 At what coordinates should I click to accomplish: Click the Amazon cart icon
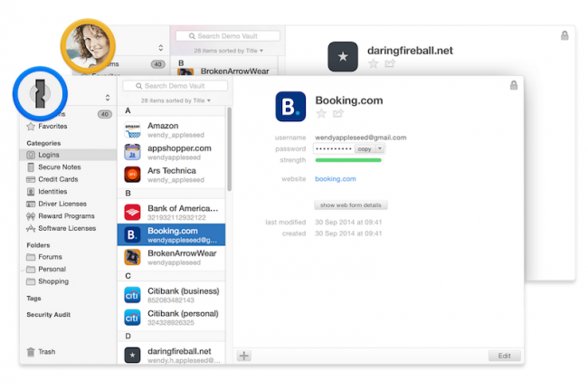click(x=132, y=130)
